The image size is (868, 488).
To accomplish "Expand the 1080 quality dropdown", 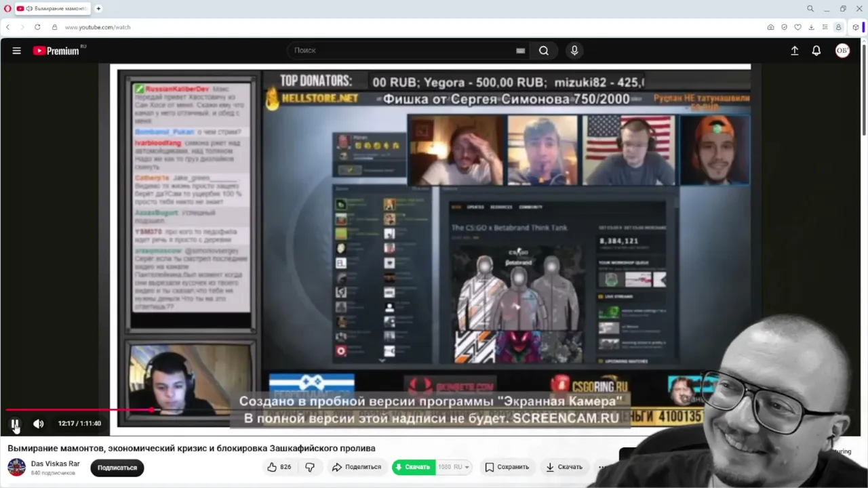I will (x=454, y=467).
